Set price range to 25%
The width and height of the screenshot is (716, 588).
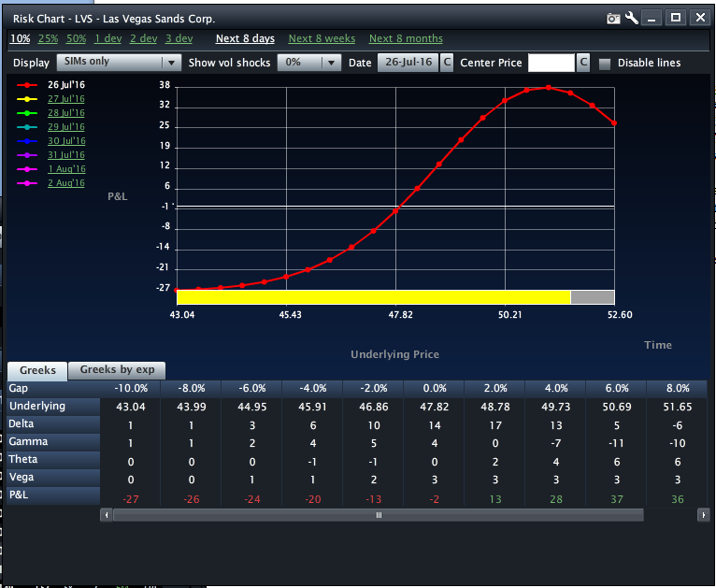(x=48, y=39)
